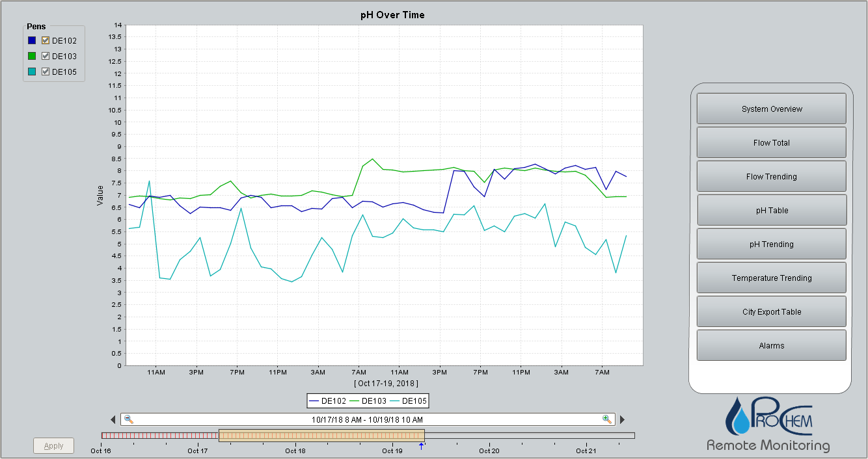Go to the Flow Total page
The height and width of the screenshot is (459, 868).
[x=771, y=142]
